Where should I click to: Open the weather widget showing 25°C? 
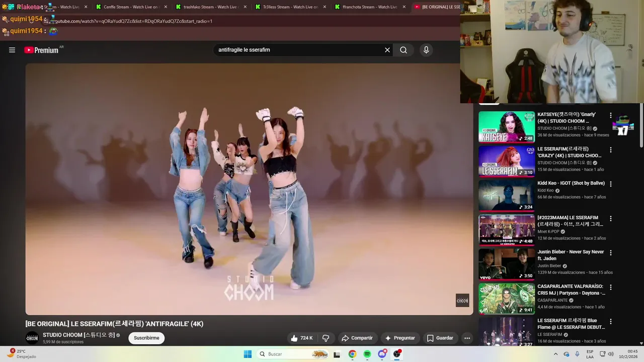21,354
